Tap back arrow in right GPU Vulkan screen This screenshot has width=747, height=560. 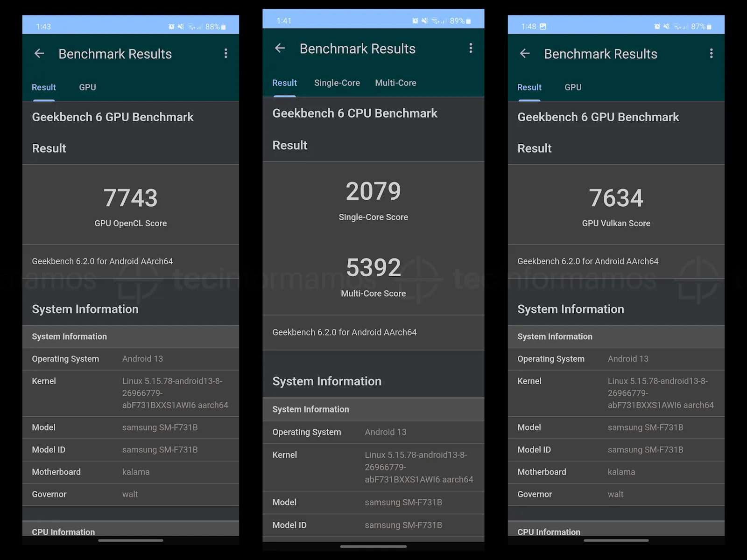pyautogui.click(x=525, y=54)
